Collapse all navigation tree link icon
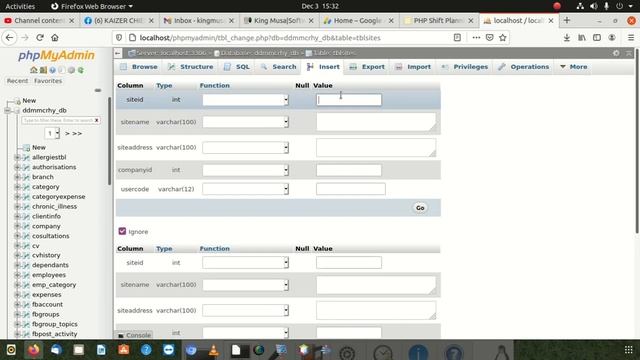The width and height of the screenshot is (640, 360). 98,90
